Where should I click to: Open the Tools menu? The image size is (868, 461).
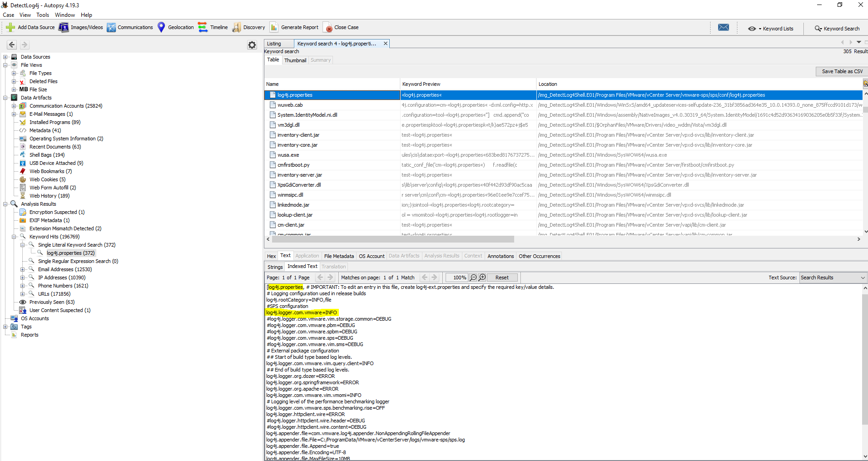43,15
